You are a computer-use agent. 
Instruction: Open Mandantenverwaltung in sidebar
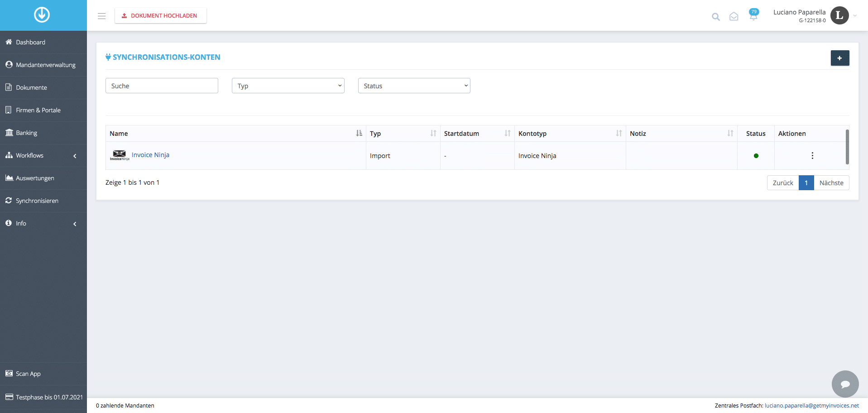pyautogui.click(x=43, y=65)
